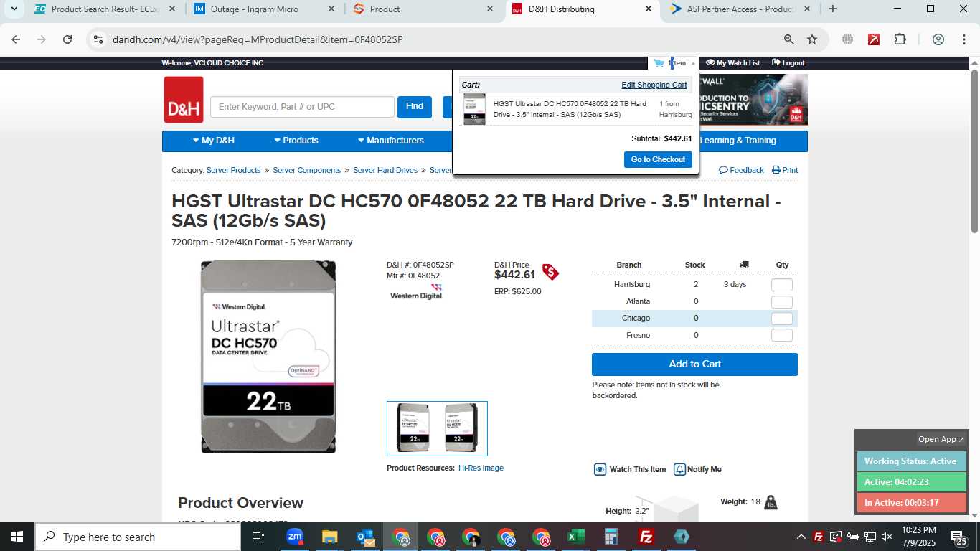Image resolution: width=980 pixels, height=551 pixels.
Task: Click the large Ultrastar product image
Action: tap(268, 357)
